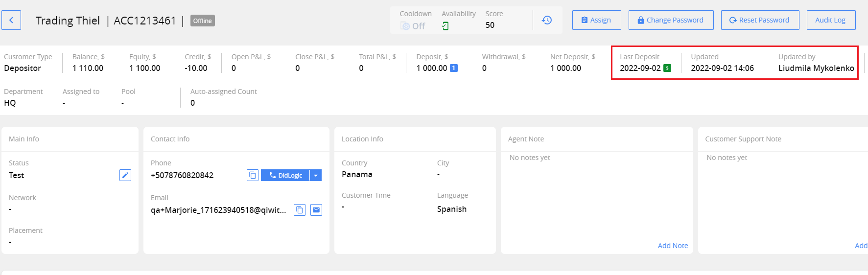Click the account ID ACC1213461
This screenshot has height=275, width=868.
(x=145, y=21)
